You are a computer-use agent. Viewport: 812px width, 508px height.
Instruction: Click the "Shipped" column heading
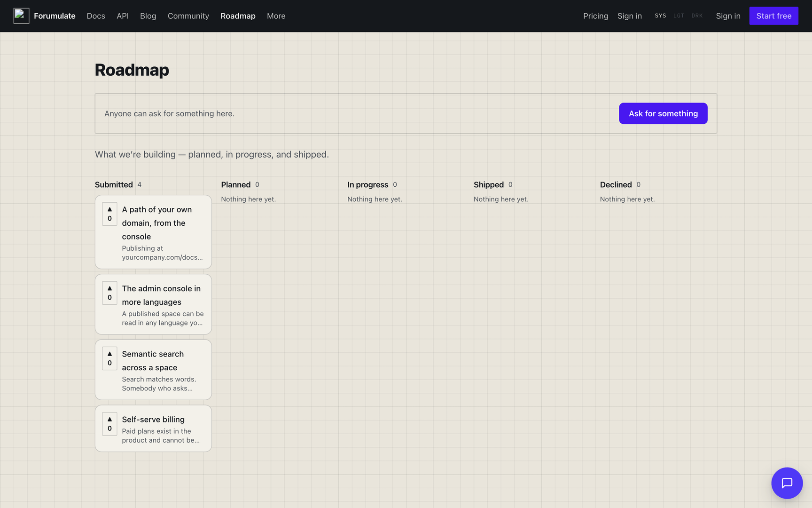[489, 185]
